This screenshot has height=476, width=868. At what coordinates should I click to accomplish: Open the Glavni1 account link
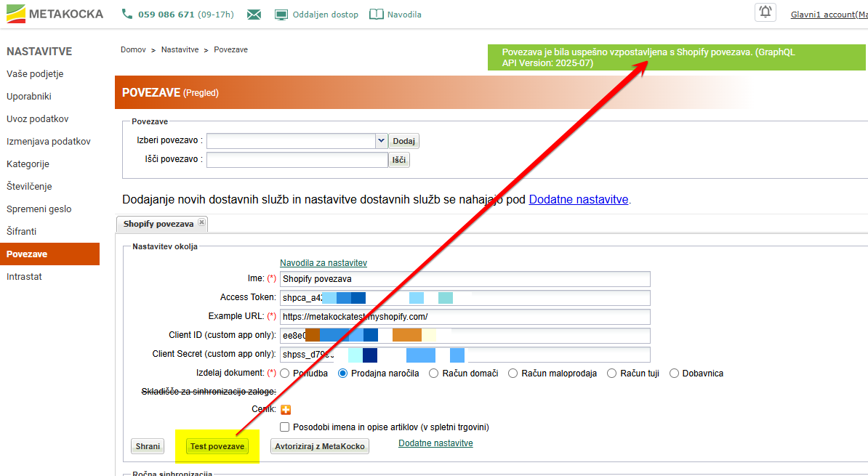829,15
